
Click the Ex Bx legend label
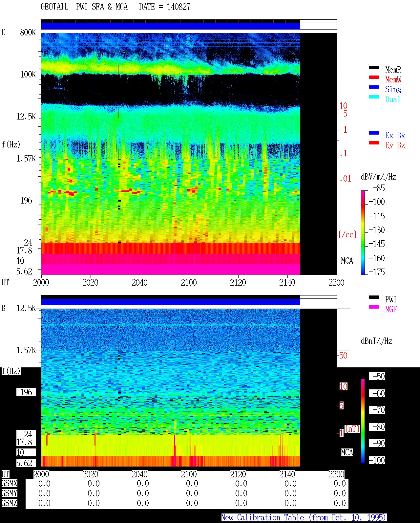click(x=395, y=135)
